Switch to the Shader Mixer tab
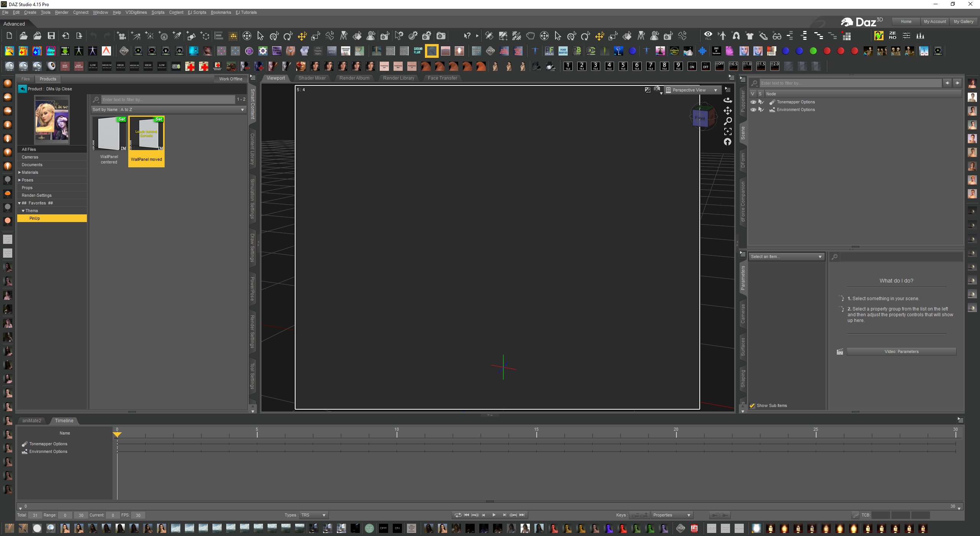 (312, 78)
